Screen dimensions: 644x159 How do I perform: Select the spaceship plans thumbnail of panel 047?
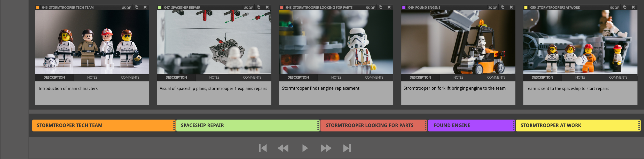[x=214, y=42]
